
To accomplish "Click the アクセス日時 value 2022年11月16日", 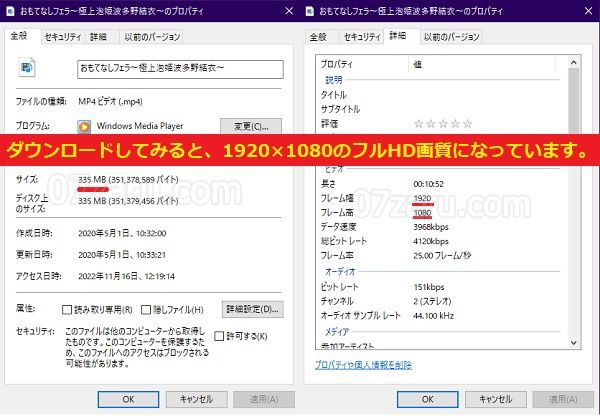I will pyautogui.click(x=111, y=276).
